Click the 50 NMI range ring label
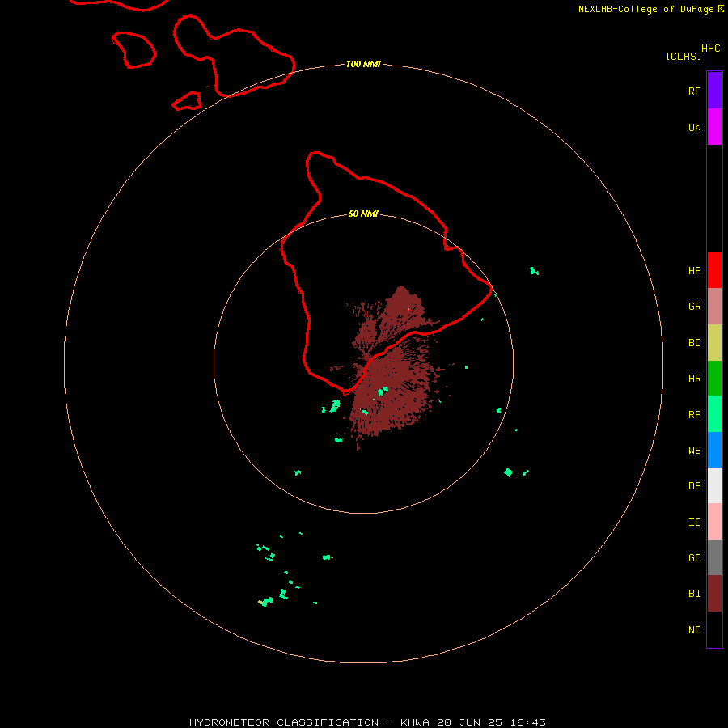This screenshot has width=728, height=728. coord(363,214)
